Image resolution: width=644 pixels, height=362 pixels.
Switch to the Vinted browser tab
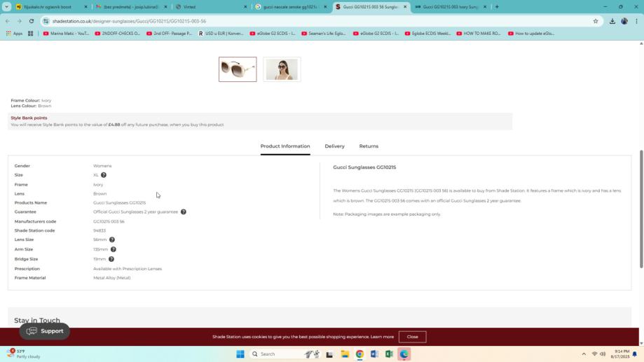[x=210, y=6]
